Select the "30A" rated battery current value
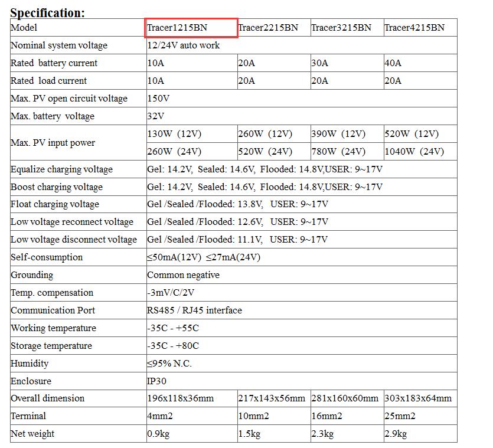The width and height of the screenshot is (493, 448). tap(320, 63)
